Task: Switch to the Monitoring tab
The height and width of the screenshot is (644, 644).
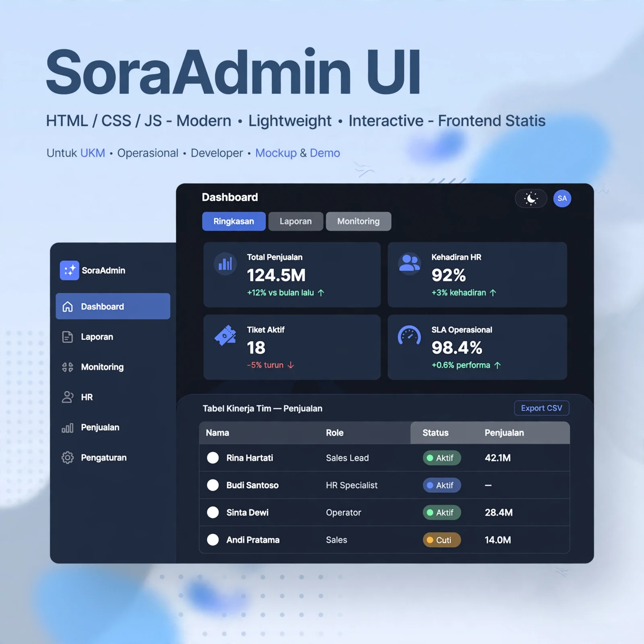Action: coord(359,221)
